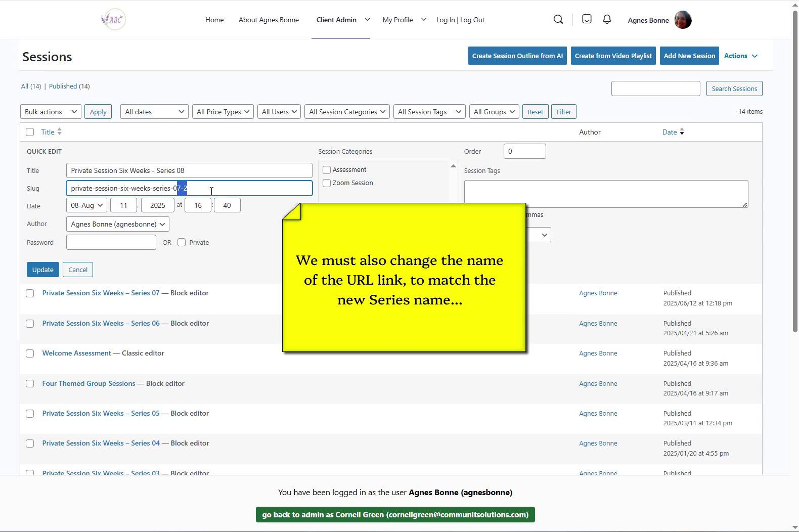This screenshot has width=799, height=532.
Task: Open the All Session Categories filter
Action: [347, 112]
